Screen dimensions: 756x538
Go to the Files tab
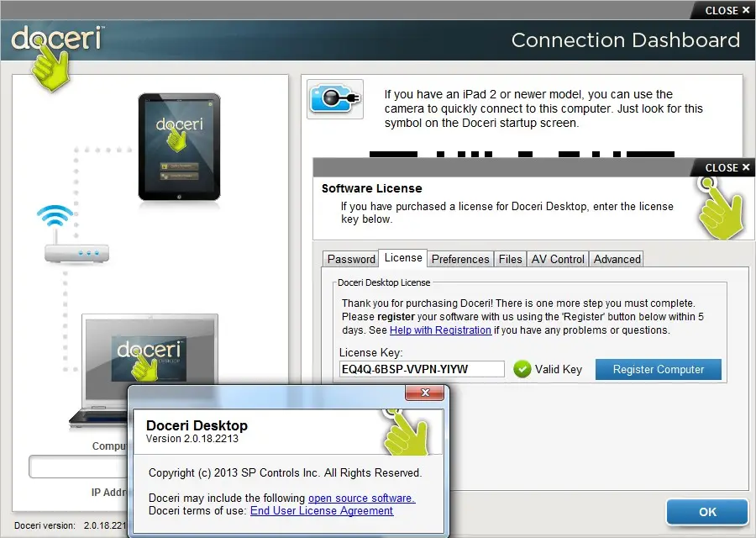[x=510, y=259]
